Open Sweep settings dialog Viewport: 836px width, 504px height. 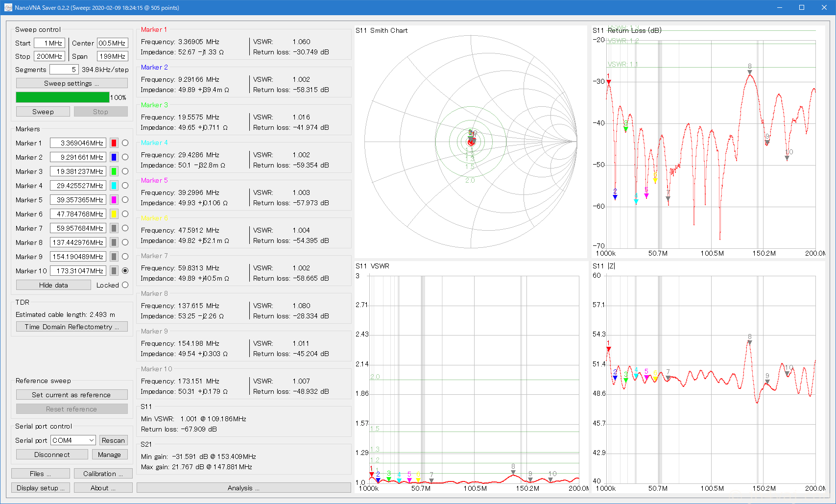click(x=72, y=83)
